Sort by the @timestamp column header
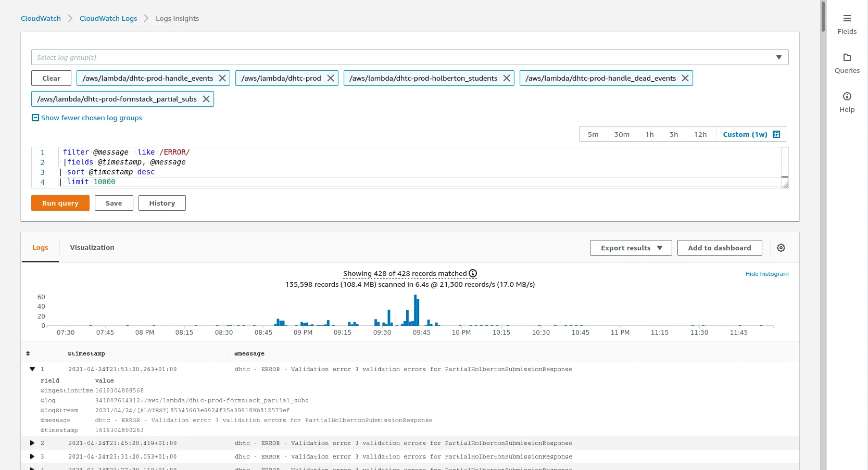868x470 pixels. 86,353
